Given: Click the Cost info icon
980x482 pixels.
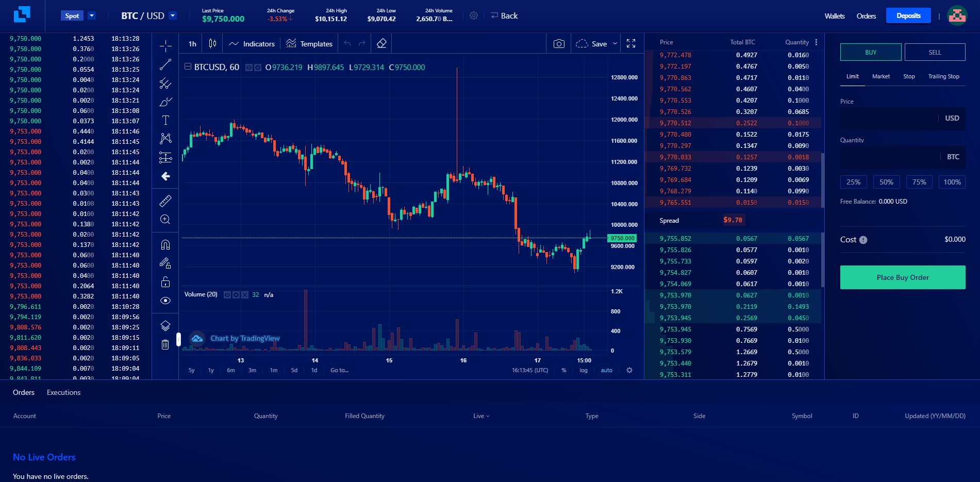Looking at the screenshot, I should [x=863, y=240].
